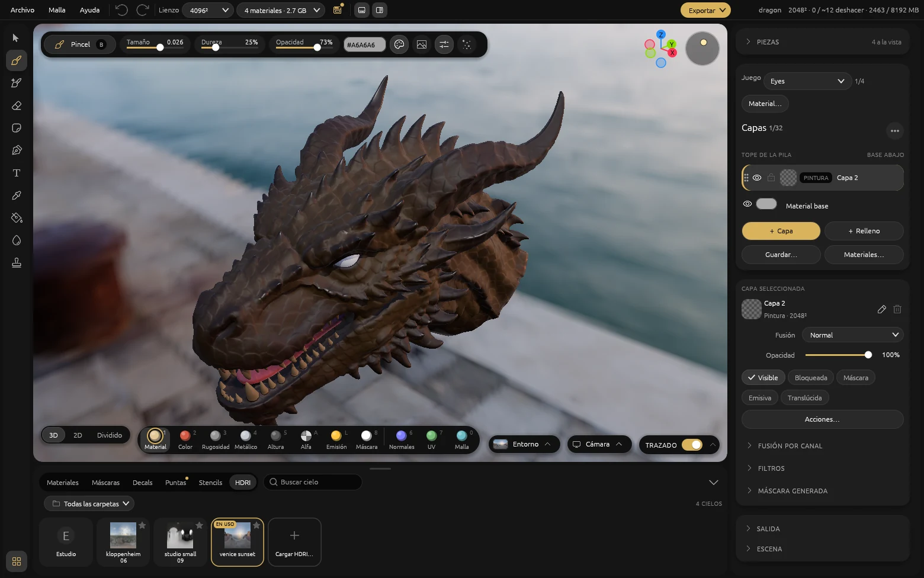Undo the last action
This screenshot has height=578, width=924.
click(121, 10)
